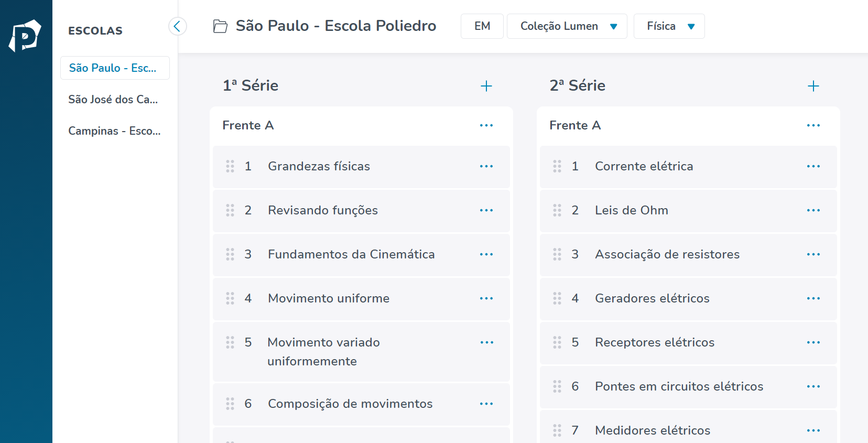Screen dimensions: 868x443
Task: Click the 1ª Série column heading
Action: pyautogui.click(x=251, y=85)
